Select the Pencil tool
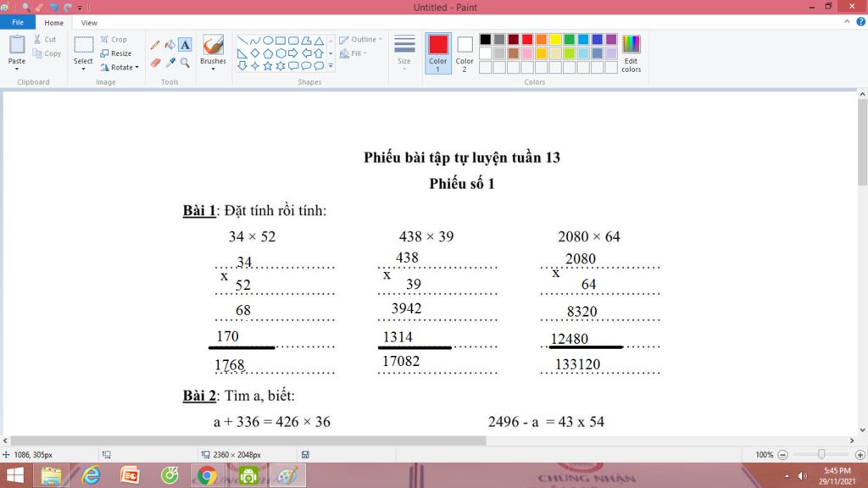 pos(155,45)
